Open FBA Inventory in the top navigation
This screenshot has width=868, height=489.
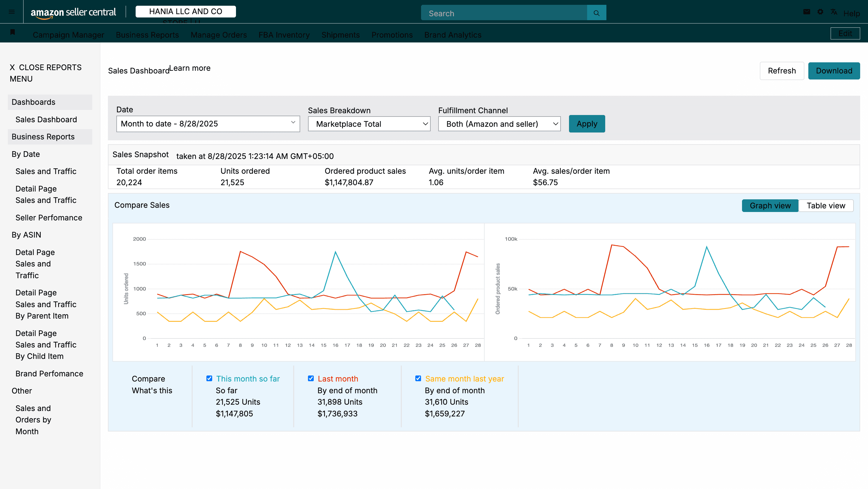pyautogui.click(x=284, y=35)
